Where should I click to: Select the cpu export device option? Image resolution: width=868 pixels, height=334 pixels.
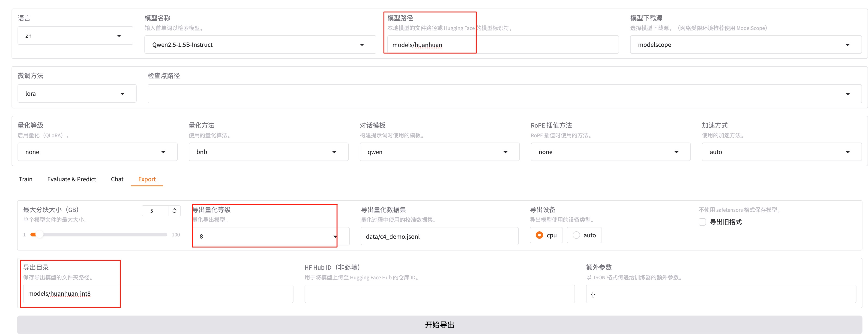coord(546,235)
